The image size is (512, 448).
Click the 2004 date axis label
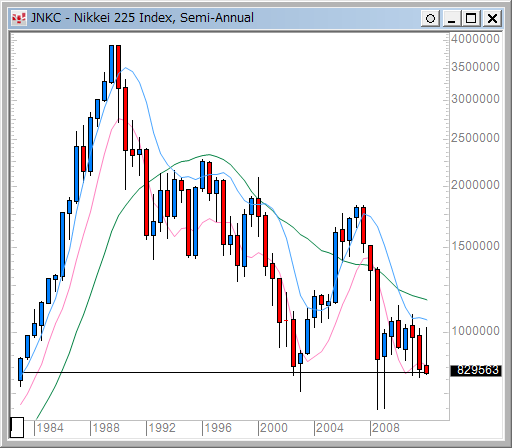point(330,428)
